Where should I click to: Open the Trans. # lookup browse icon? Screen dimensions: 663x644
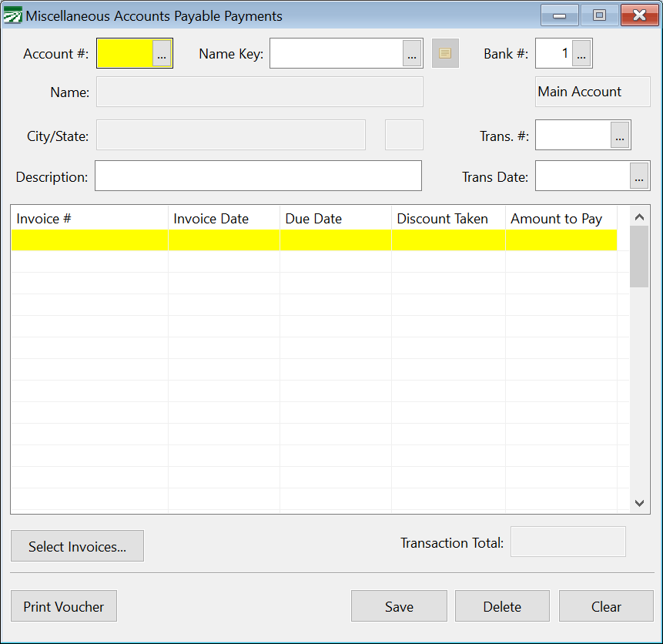click(x=620, y=135)
